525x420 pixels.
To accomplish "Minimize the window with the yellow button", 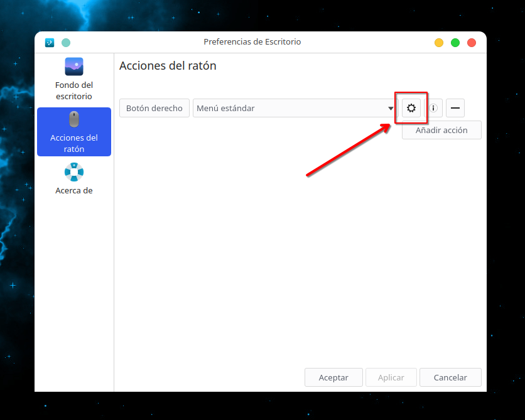I will click(x=439, y=43).
